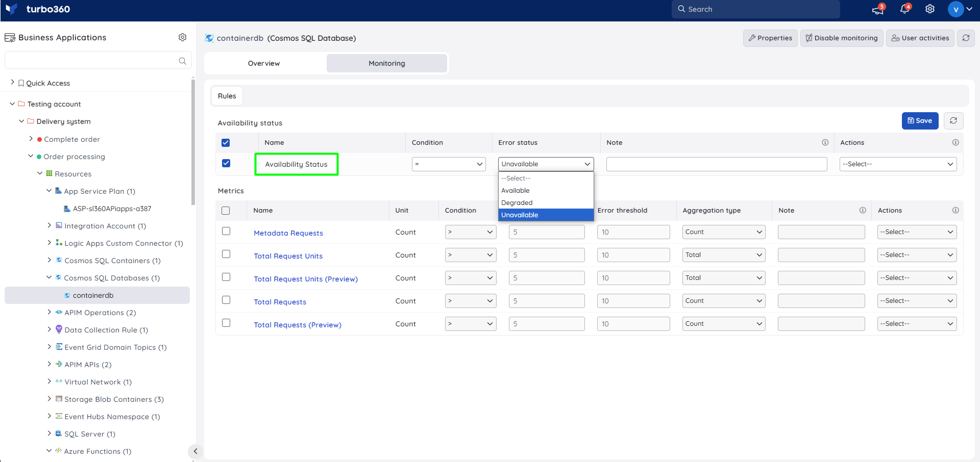
Task: Toggle the Metrics select-all header checkbox
Action: tap(226, 211)
